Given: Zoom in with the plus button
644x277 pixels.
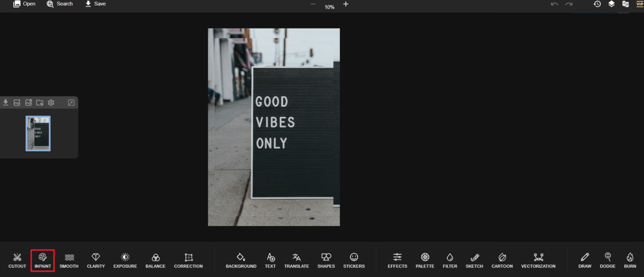Looking at the screenshot, I should tap(346, 4).
